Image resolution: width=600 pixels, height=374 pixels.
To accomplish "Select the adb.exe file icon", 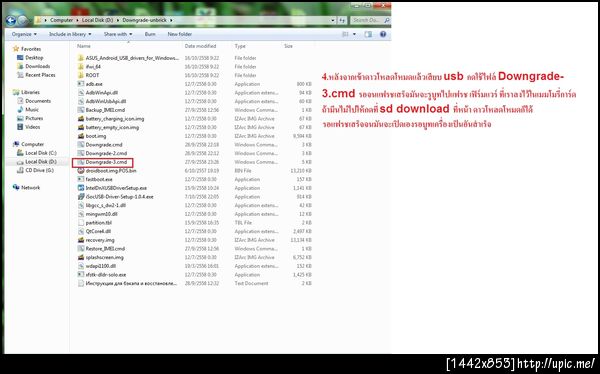I will pos(81,84).
